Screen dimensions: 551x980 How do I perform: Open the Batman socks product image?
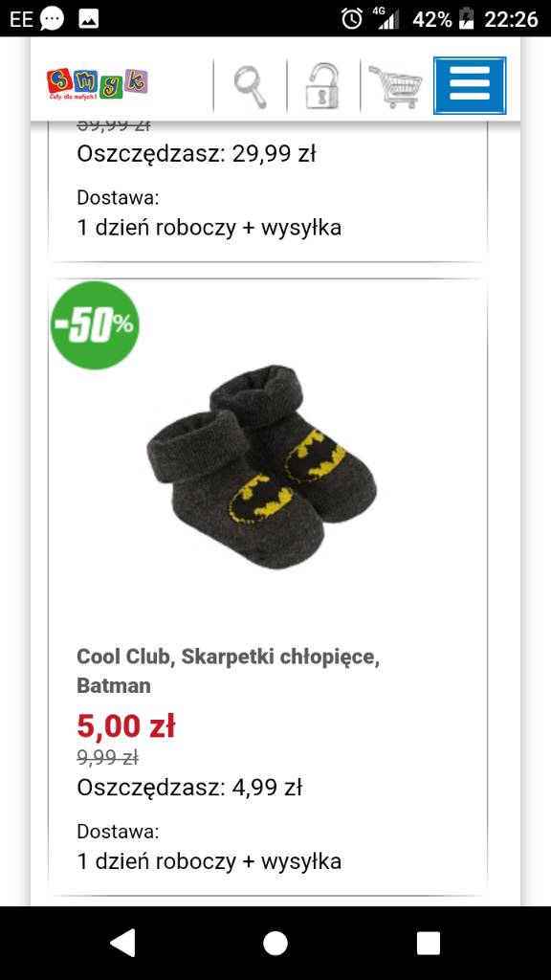(262, 467)
